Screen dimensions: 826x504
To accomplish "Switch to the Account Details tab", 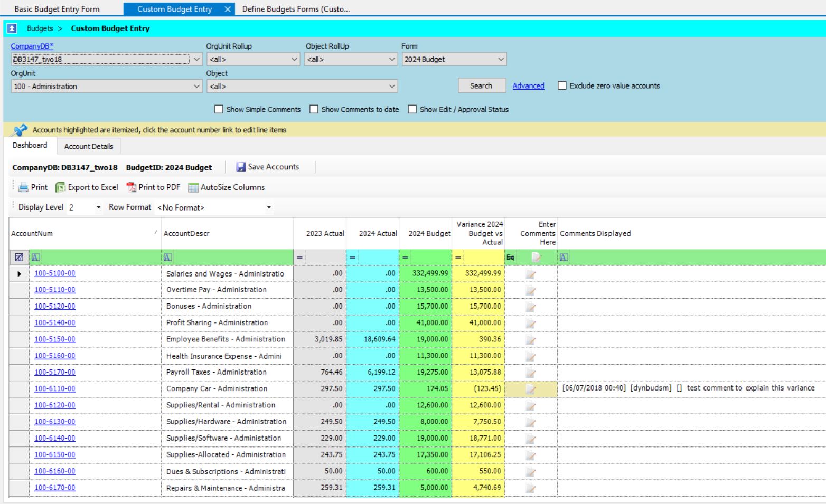I will click(x=89, y=147).
